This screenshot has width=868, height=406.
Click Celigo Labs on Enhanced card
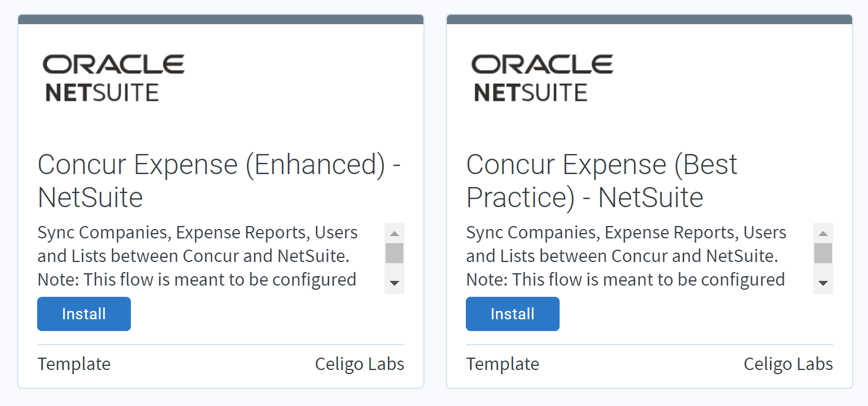click(360, 364)
